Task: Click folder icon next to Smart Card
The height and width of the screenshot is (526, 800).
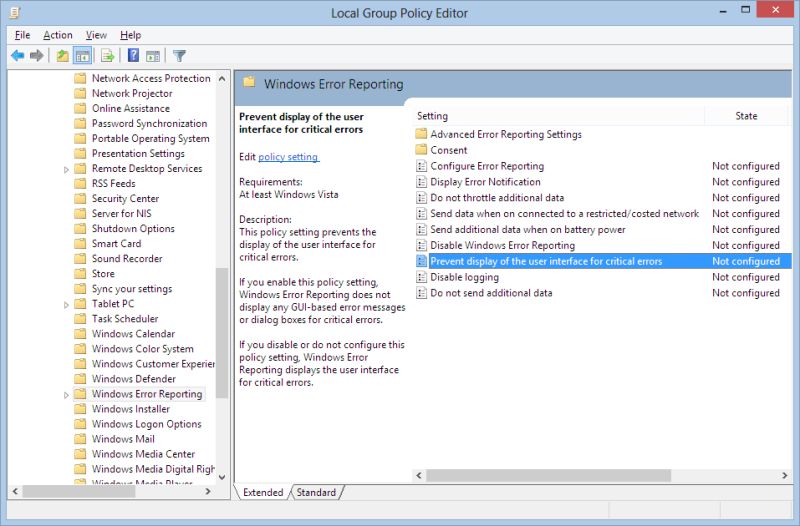Action: click(x=80, y=243)
